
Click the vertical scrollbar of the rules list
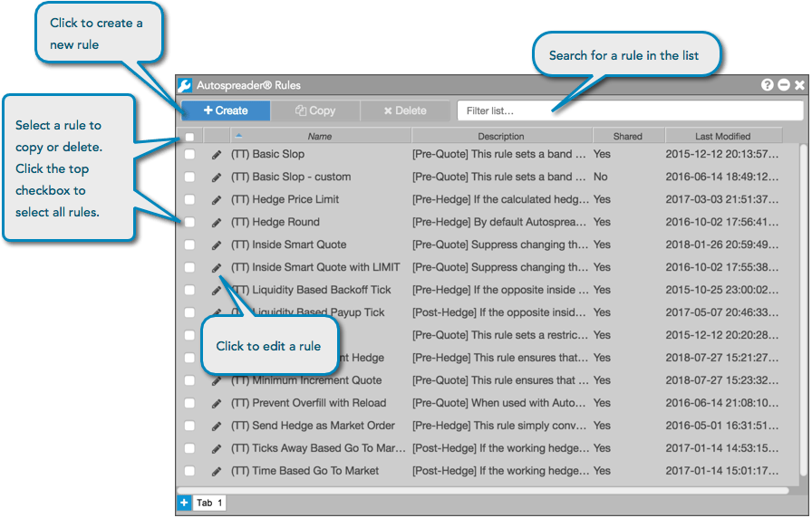point(804,311)
